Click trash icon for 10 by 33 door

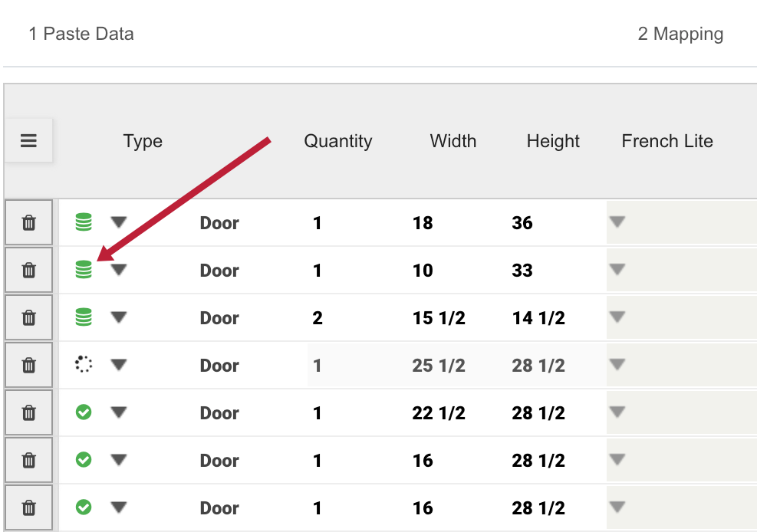pos(29,270)
